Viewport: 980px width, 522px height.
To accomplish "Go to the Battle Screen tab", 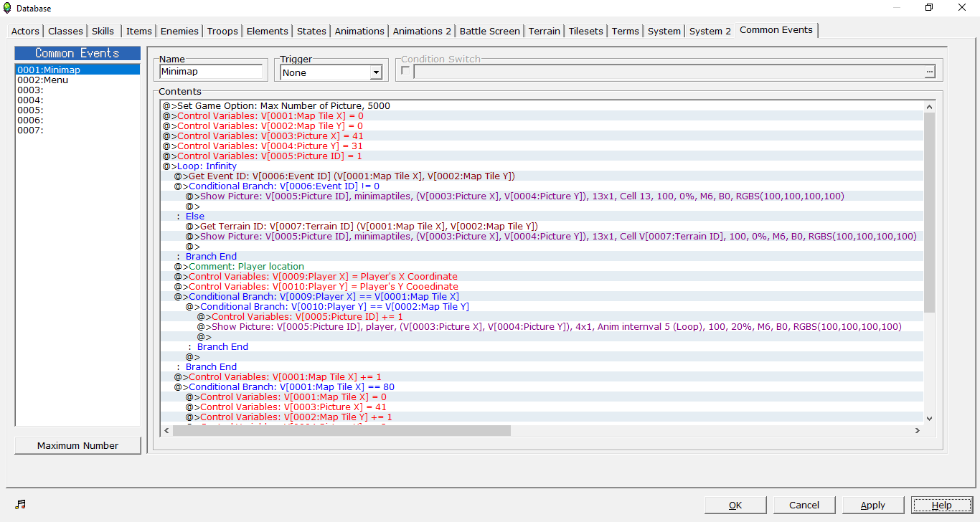I will click(489, 31).
